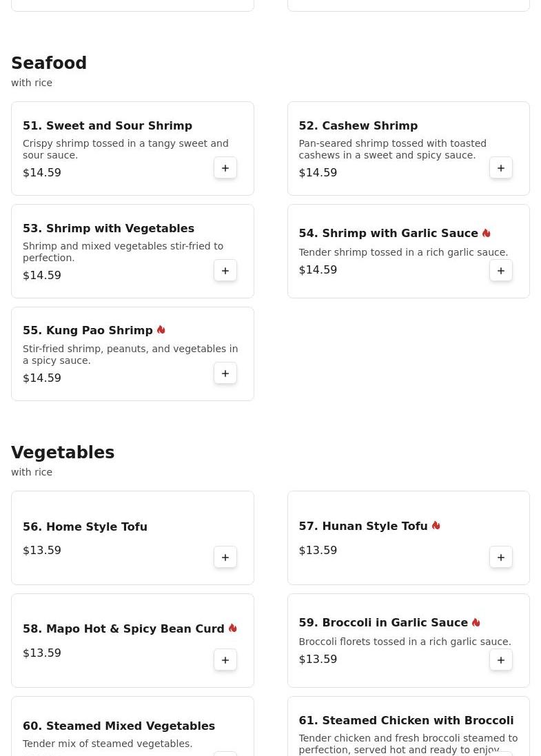Add Sweet and Sour Shrimp to order
The height and width of the screenshot is (756, 541).
(x=225, y=168)
